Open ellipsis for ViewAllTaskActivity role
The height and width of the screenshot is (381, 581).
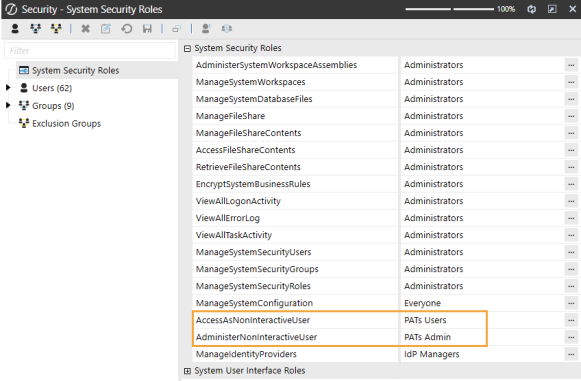coord(571,236)
